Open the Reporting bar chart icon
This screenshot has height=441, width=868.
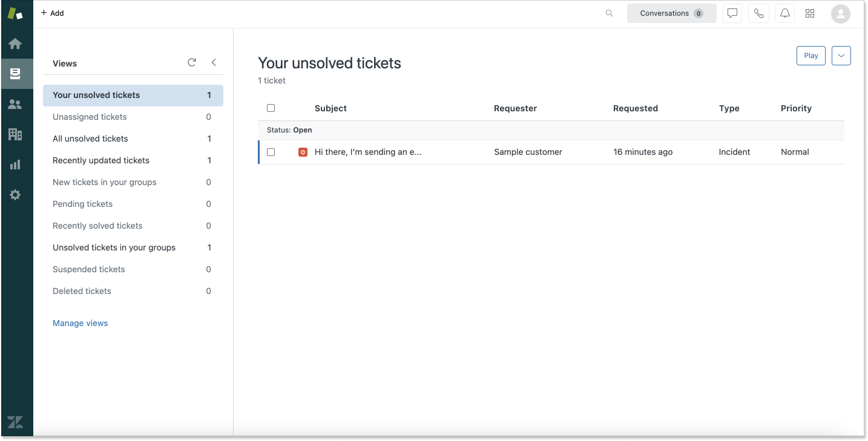pyautogui.click(x=15, y=165)
